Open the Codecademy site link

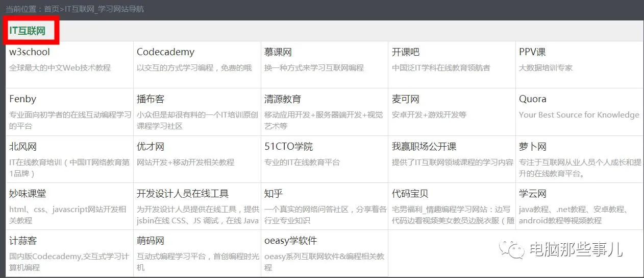(x=165, y=52)
